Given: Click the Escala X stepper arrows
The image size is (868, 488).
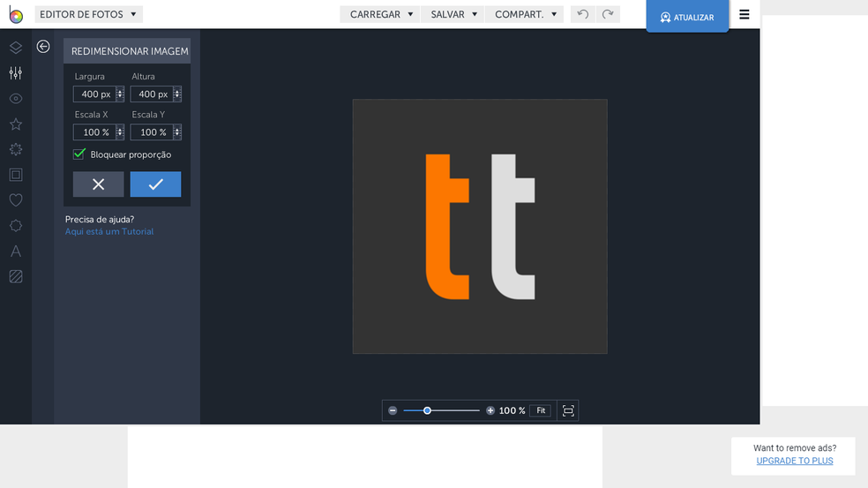Looking at the screenshot, I should pos(120,132).
